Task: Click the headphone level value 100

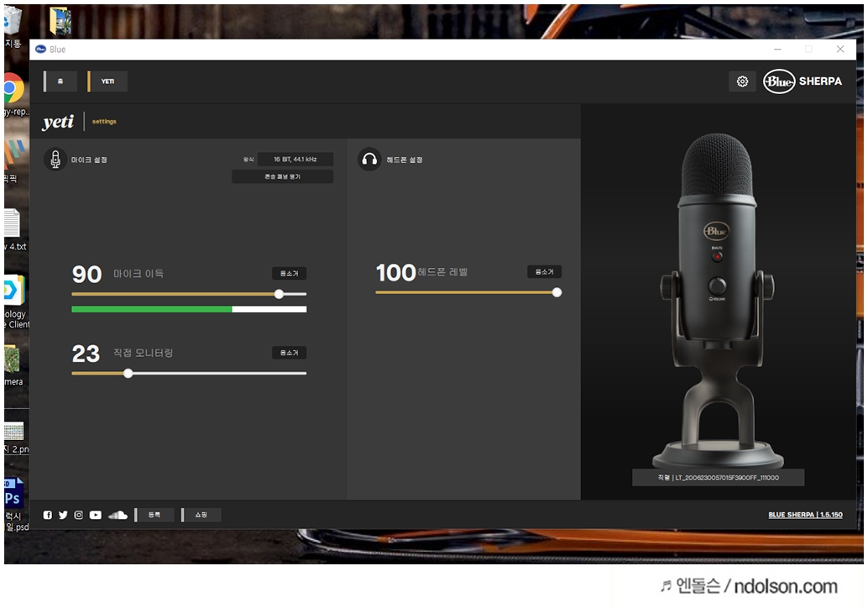Action: (395, 272)
